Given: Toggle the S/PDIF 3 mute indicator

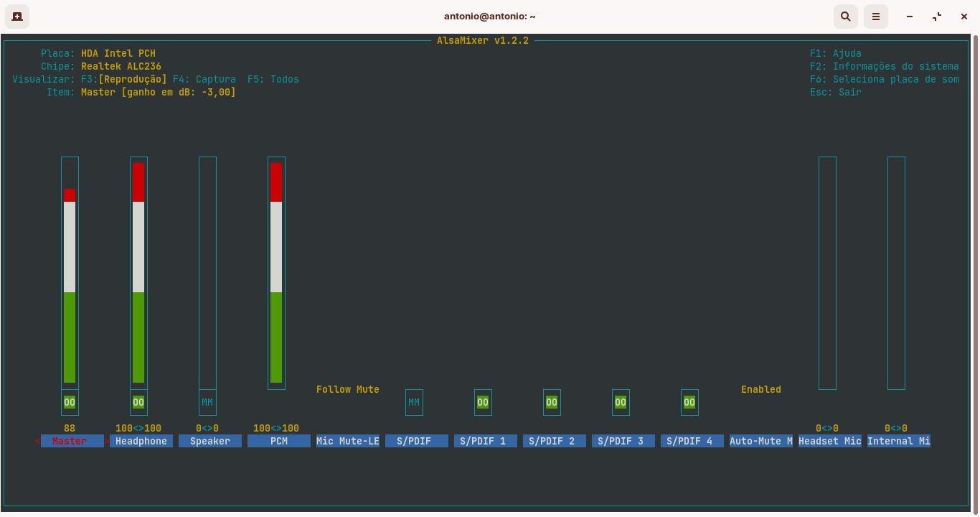Looking at the screenshot, I should (621, 402).
